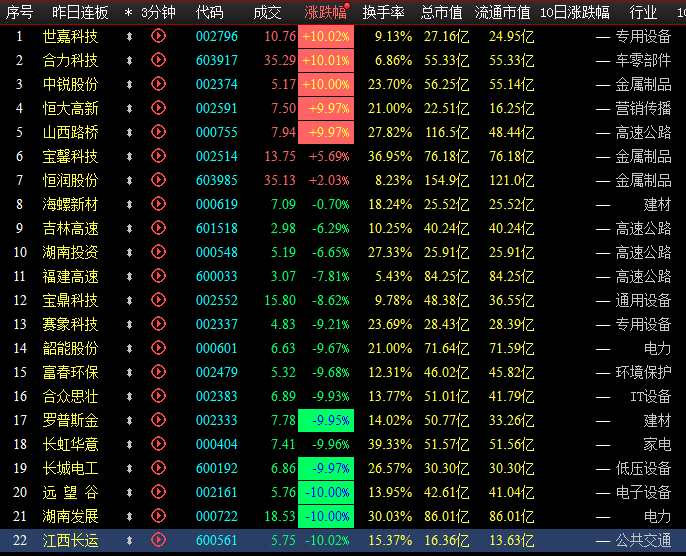Open 3-minute playback icon for 山西路桥

(x=158, y=132)
